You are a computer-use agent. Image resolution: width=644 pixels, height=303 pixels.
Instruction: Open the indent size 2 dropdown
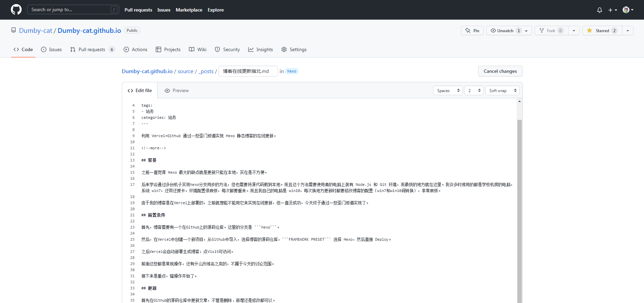(x=474, y=90)
